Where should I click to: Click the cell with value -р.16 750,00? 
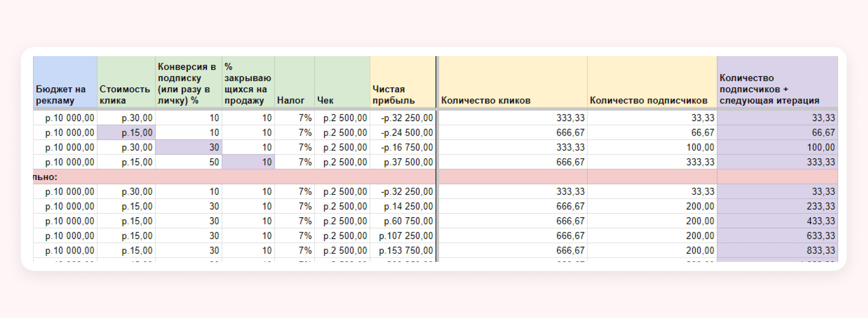402,147
